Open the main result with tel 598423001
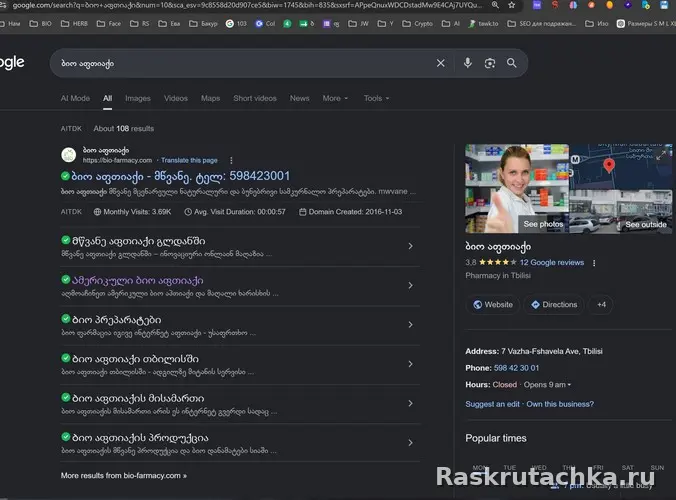 point(181,176)
